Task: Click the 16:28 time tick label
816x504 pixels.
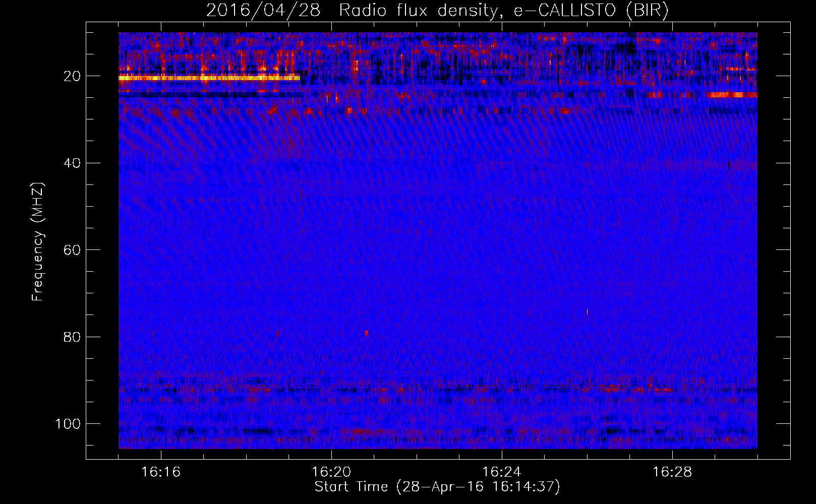Action: 672,472
